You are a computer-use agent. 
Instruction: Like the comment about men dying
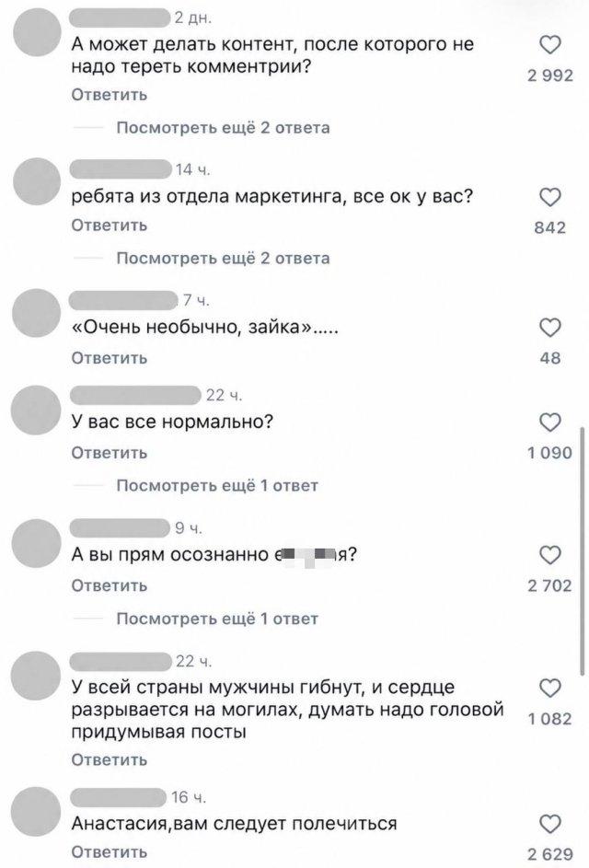click(550, 689)
